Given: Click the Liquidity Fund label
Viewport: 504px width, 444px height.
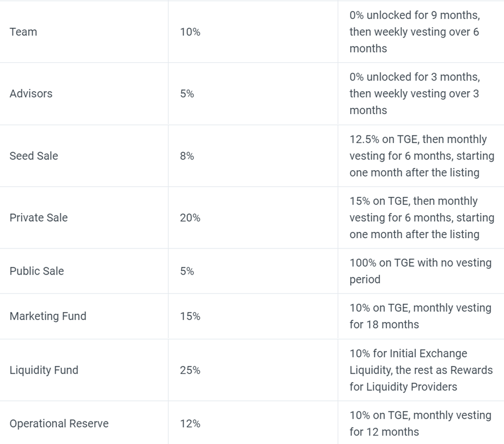Looking at the screenshot, I should [44, 370].
